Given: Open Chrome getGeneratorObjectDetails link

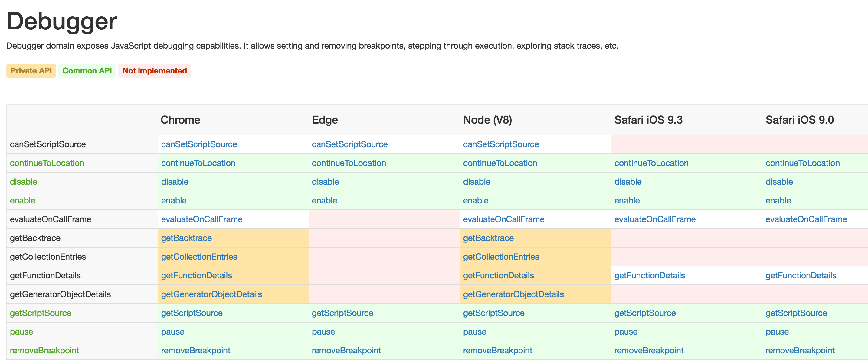Looking at the screenshot, I should click(x=211, y=294).
